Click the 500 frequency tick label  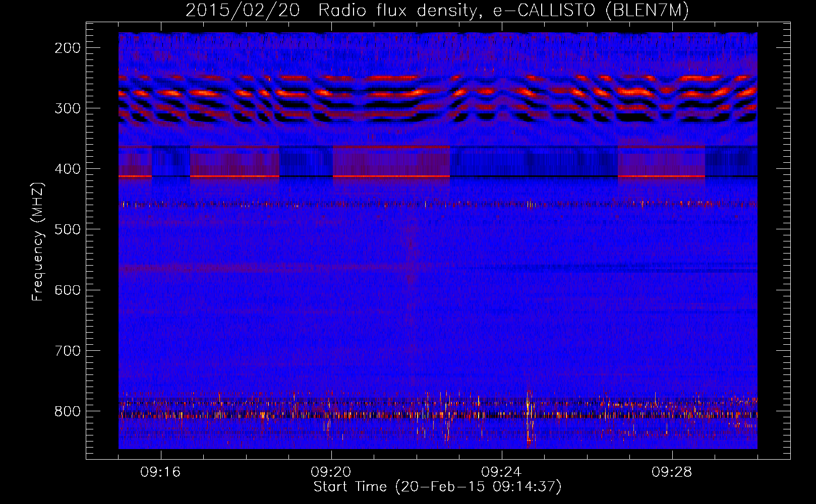pyautogui.click(x=68, y=229)
